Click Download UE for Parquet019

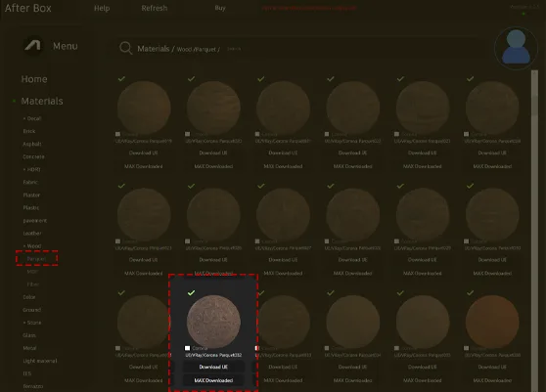pyautogui.click(x=144, y=153)
